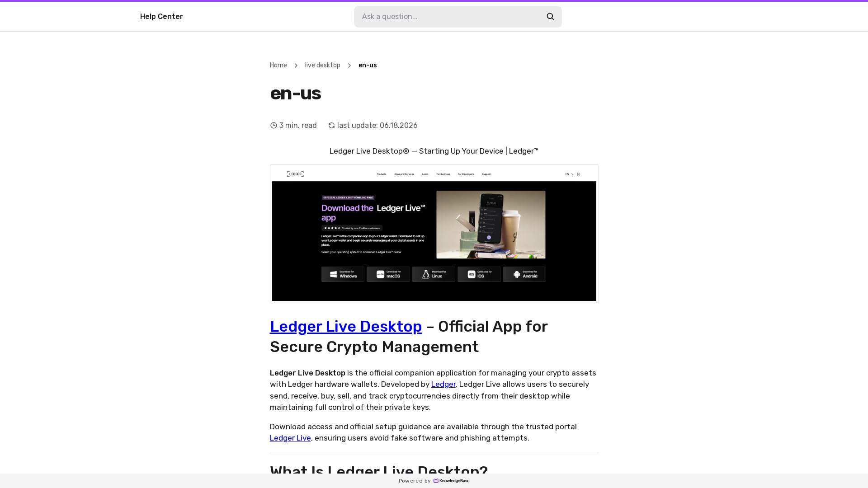Click the phone product photo in image
Viewport: 868px width, 488px height.
pos(491,225)
